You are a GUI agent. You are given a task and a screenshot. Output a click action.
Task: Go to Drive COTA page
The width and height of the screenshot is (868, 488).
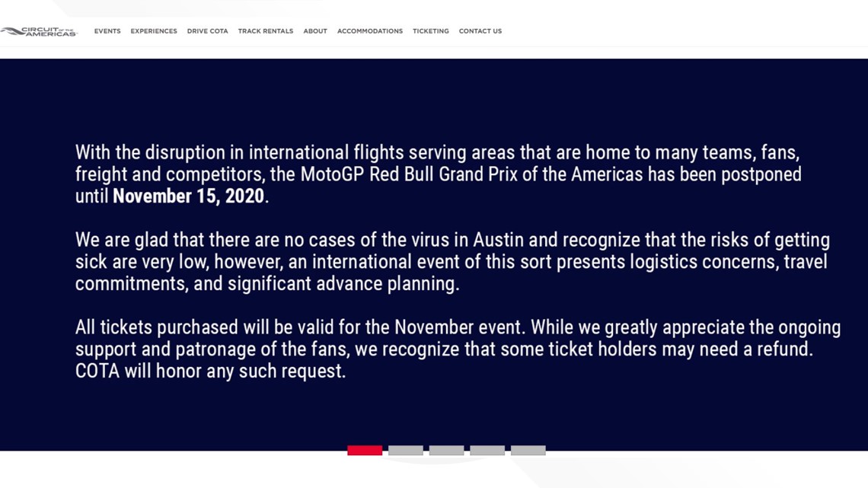[x=208, y=31]
